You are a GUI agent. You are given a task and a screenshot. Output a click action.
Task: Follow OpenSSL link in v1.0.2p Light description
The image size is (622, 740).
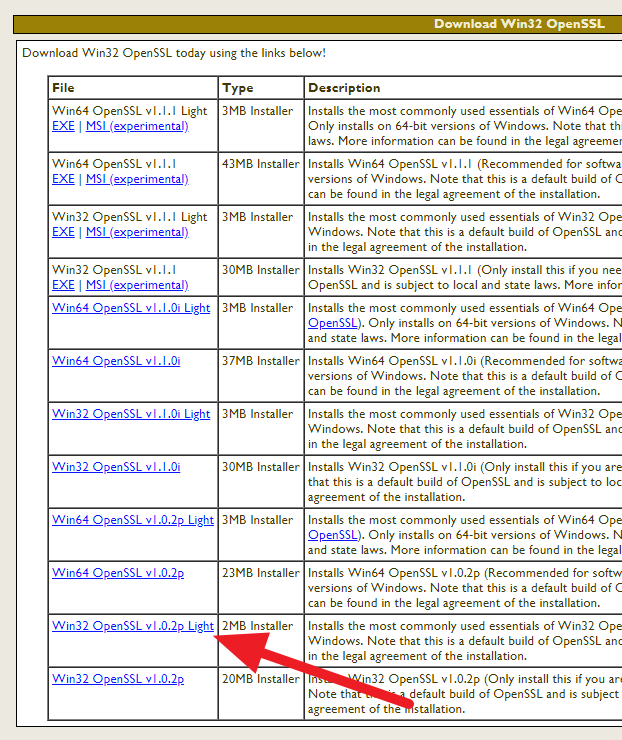coord(333,535)
